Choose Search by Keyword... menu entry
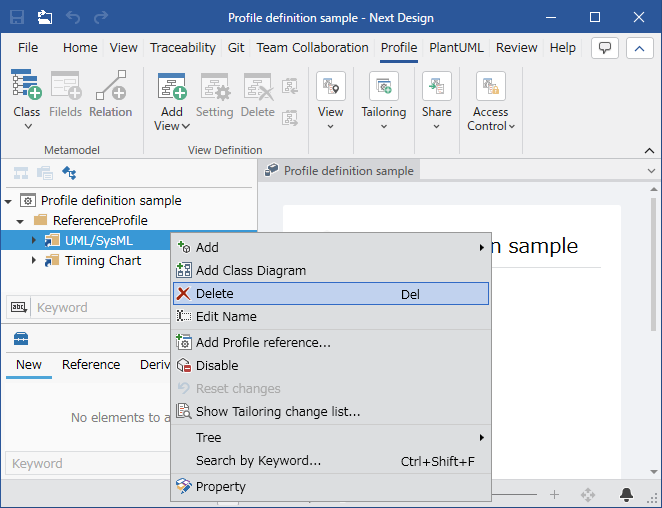Viewport: 662px width, 508px height. [331, 461]
